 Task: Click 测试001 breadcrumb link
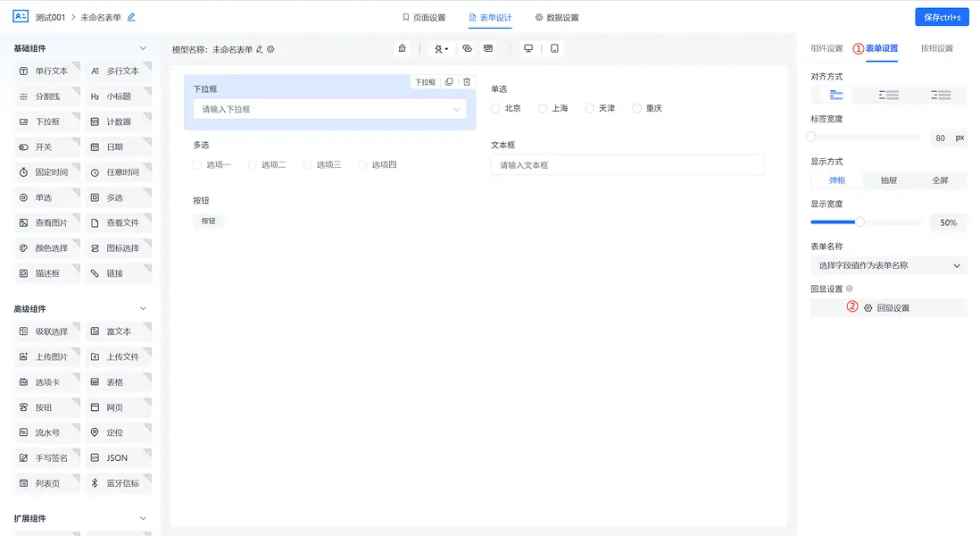50,18
